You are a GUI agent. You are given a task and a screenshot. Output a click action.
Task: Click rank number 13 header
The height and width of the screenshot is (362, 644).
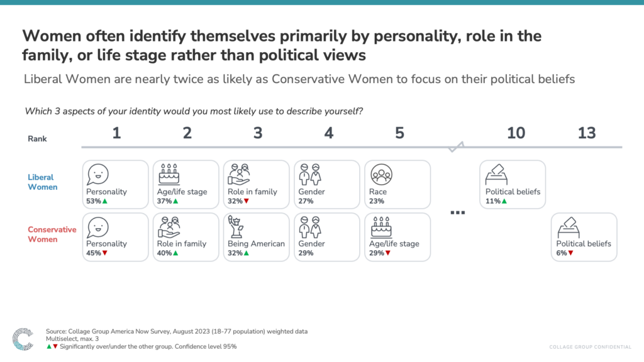tap(587, 133)
